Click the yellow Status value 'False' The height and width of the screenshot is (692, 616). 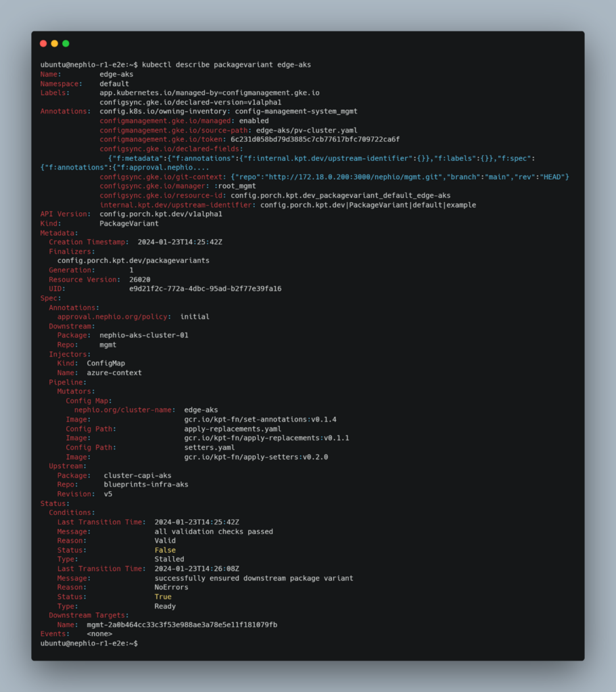165,550
